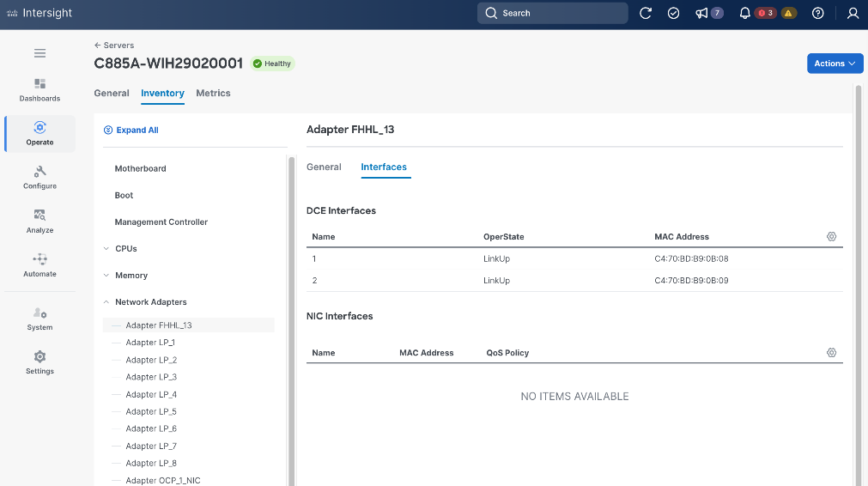The image size is (868, 486).
Task: Open the help question mark icon
Action: [x=818, y=13]
